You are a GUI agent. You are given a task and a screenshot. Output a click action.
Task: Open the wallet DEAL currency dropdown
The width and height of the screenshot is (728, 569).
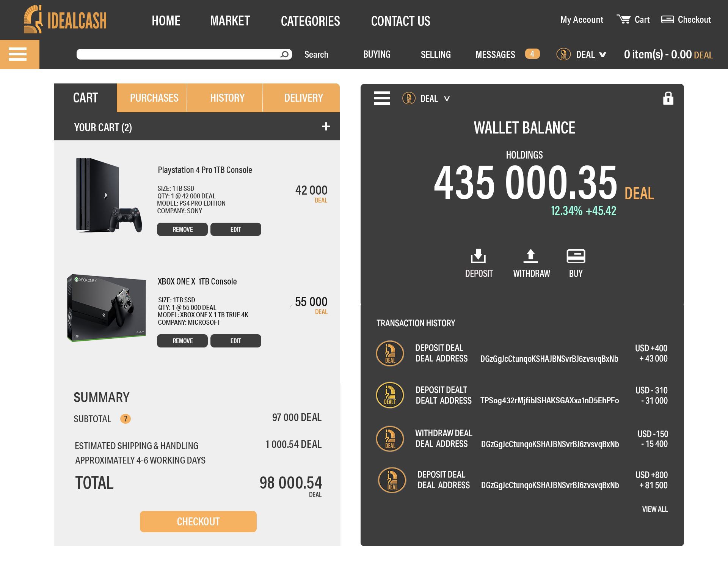point(447,99)
